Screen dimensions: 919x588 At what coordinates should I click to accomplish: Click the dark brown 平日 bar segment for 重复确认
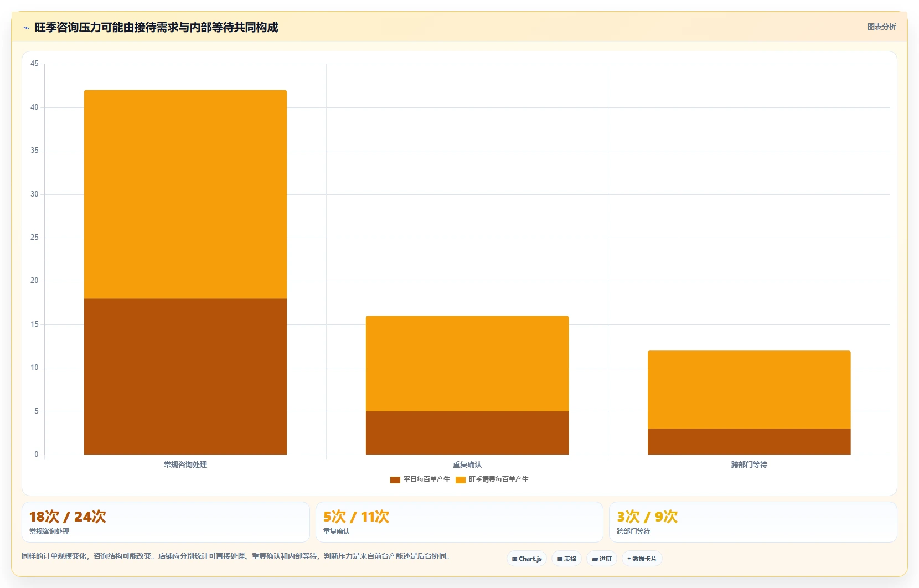click(x=467, y=433)
